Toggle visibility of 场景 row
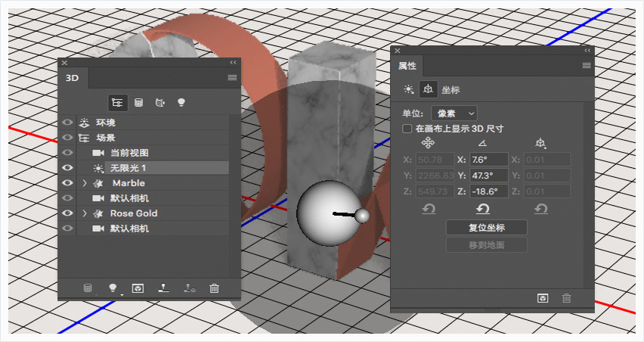Viewport: 644px width, 342px height. (67, 138)
